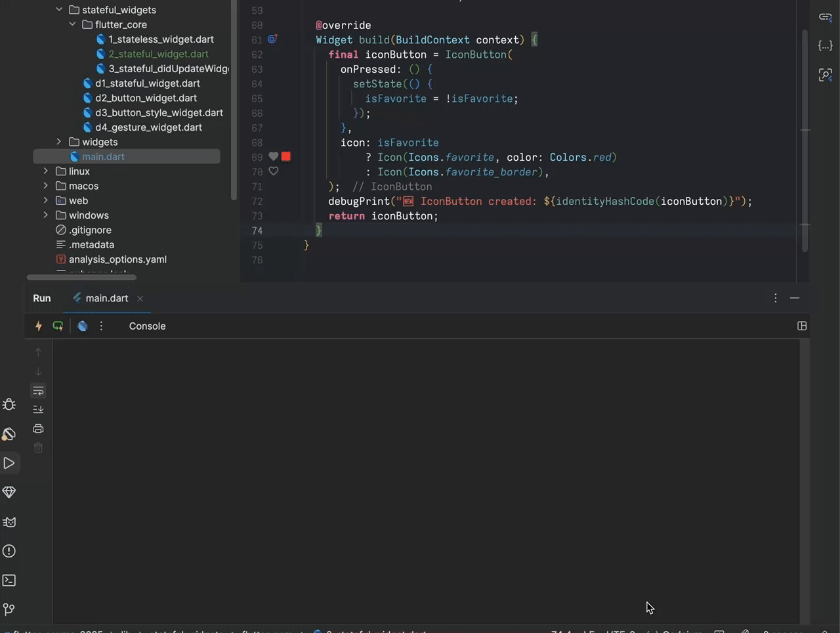Toggle soft-wrap for console output
Image resolution: width=840 pixels, height=633 pixels.
pyautogui.click(x=38, y=391)
